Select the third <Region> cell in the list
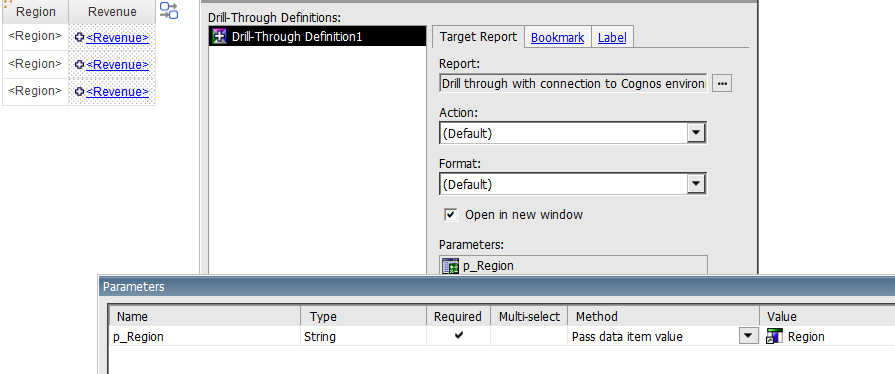 click(35, 91)
